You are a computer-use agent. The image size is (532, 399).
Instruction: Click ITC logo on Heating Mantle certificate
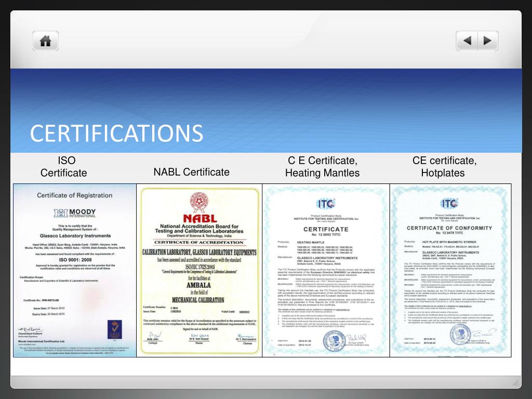pyautogui.click(x=326, y=204)
